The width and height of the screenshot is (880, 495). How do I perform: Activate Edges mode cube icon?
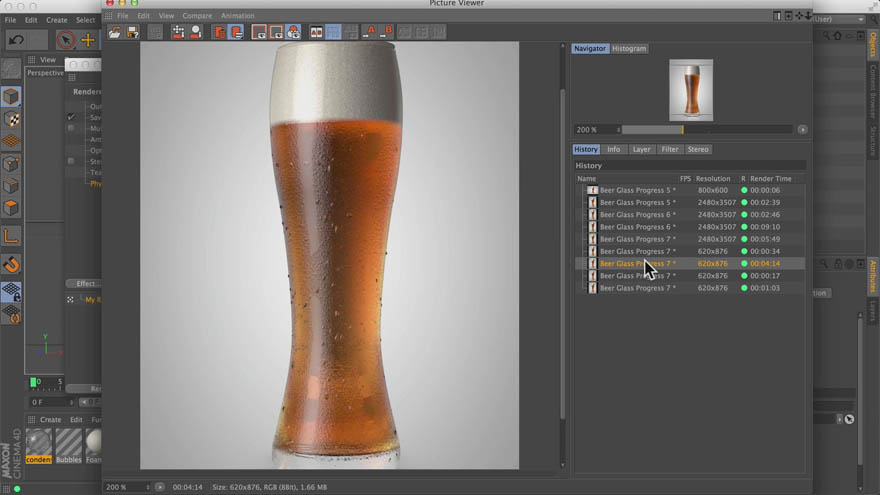tap(11, 185)
